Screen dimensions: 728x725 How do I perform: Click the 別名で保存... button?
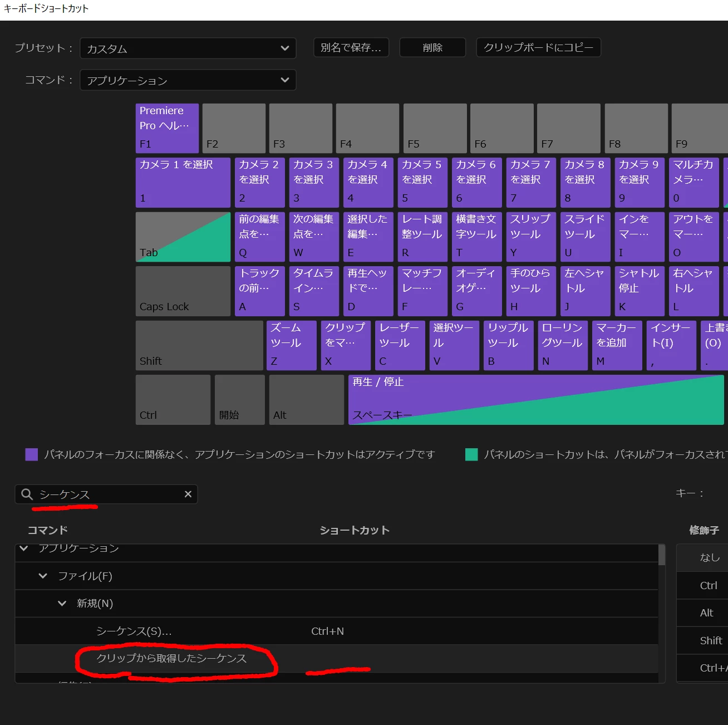[351, 48]
